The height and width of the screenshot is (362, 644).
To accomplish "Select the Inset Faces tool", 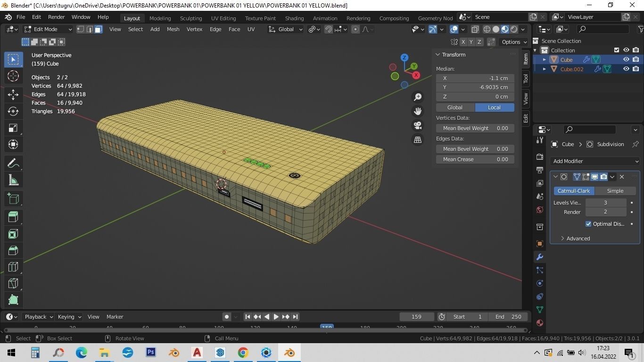I will [x=13, y=234].
